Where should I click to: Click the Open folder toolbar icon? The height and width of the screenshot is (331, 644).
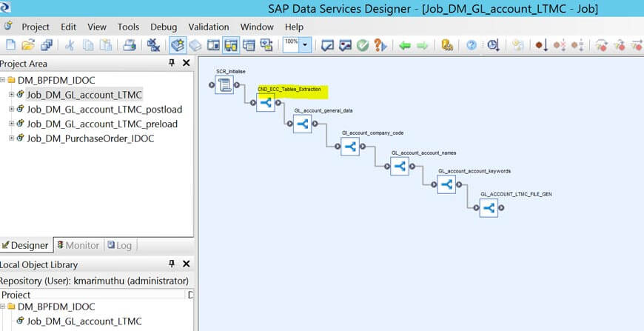pyautogui.click(x=28, y=45)
